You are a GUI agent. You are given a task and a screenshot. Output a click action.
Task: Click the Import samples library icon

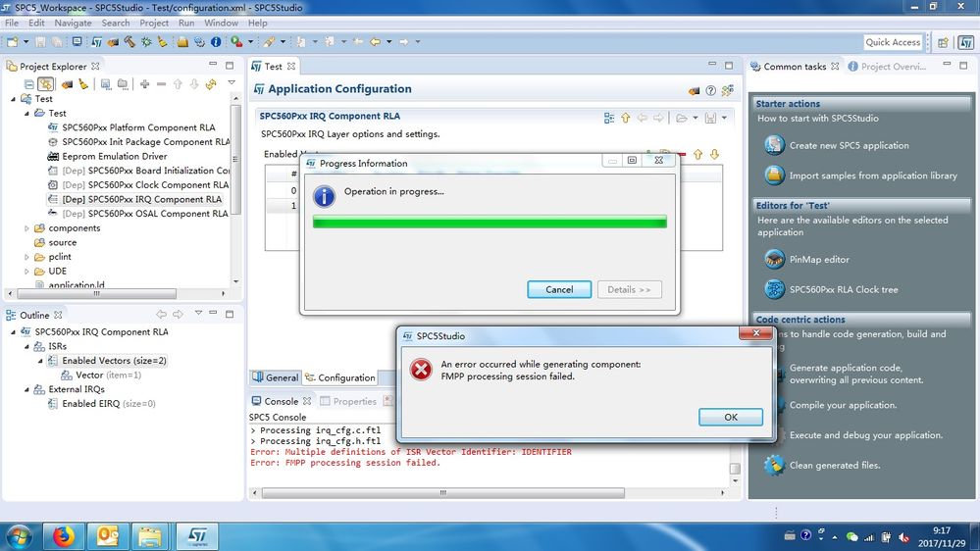tap(774, 175)
